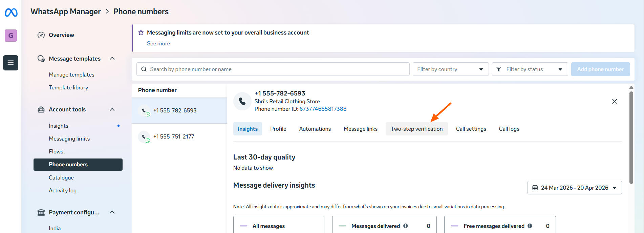Select the Free messages delivered metric card
The height and width of the screenshot is (233, 644).
point(500,224)
